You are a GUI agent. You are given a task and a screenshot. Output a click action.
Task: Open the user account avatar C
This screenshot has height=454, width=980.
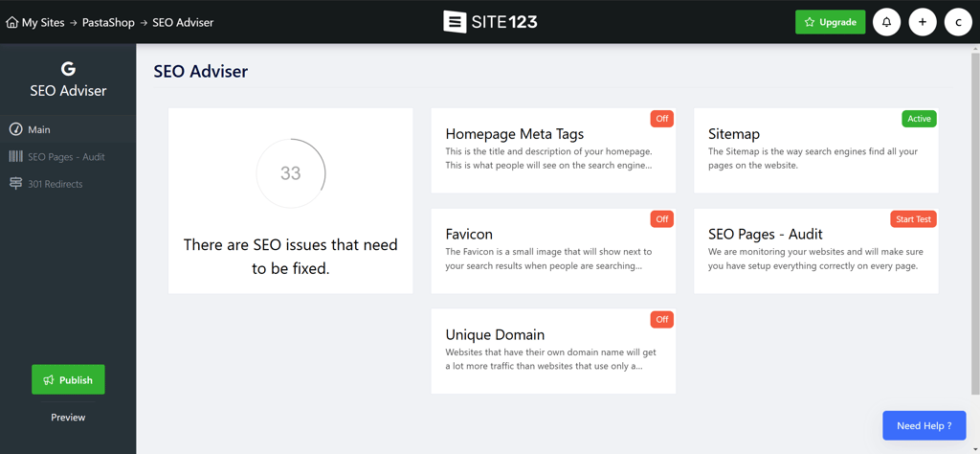pos(958,23)
